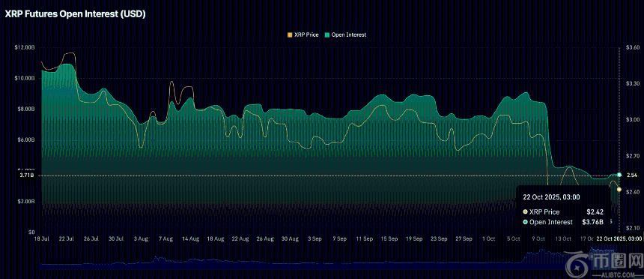
Task: Toggle the XRP Price legend entry
Action: click(x=303, y=35)
